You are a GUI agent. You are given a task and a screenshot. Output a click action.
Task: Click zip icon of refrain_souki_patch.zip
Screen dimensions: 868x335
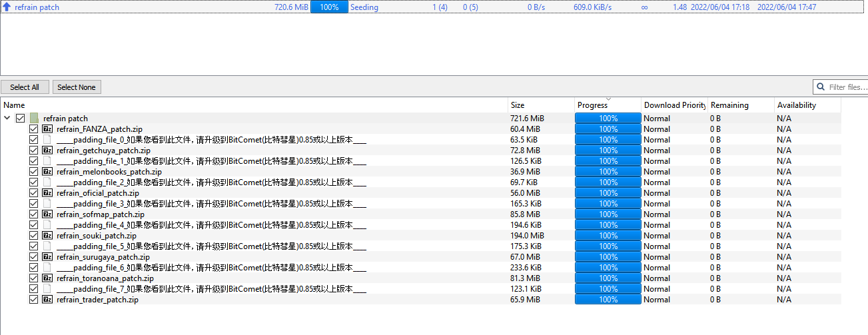47,236
